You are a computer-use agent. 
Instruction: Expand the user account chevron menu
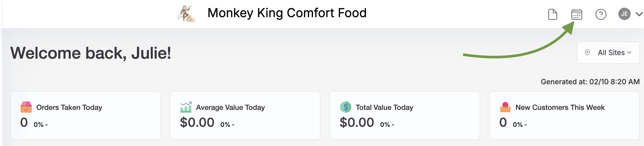pos(639,14)
